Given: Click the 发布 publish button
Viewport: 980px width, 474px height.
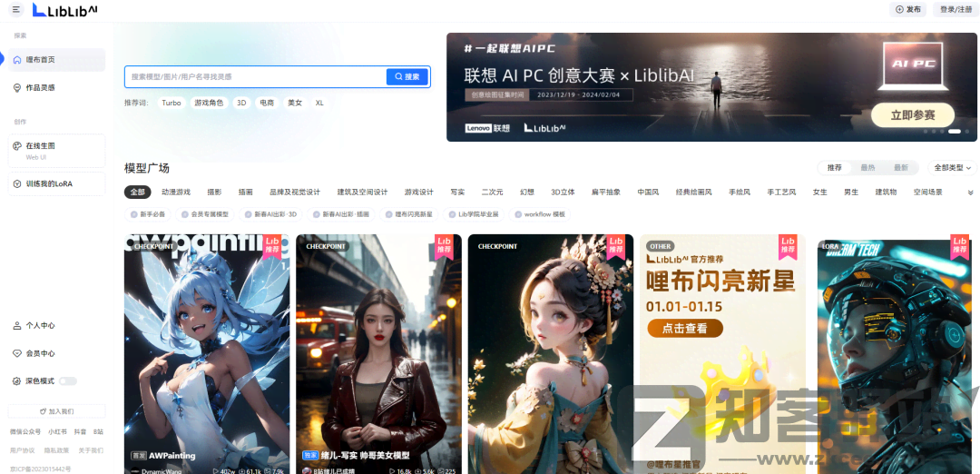Looking at the screenshot, I should point(908,10).
